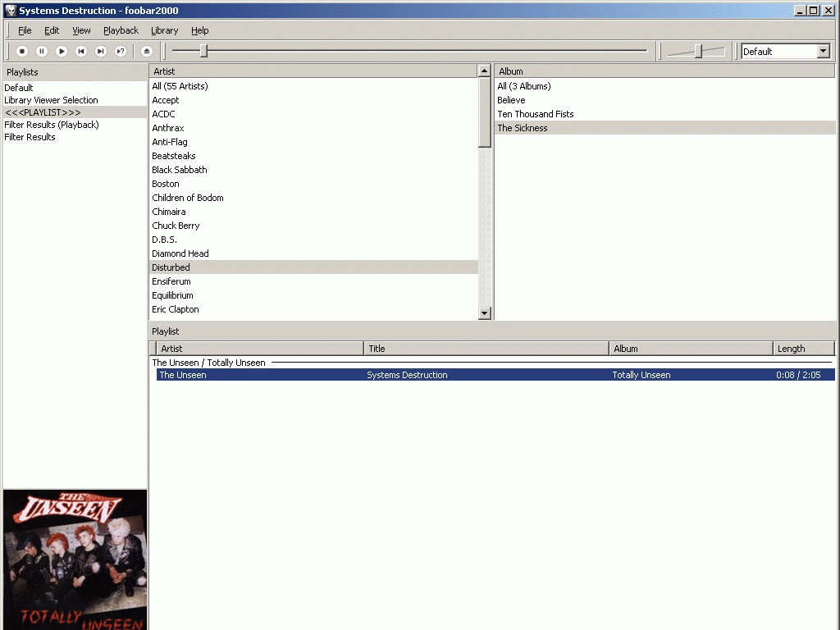Open the File menu
The width and height of the screenshot is (840, 630).
pyautogui.click(x=25, y=30)
